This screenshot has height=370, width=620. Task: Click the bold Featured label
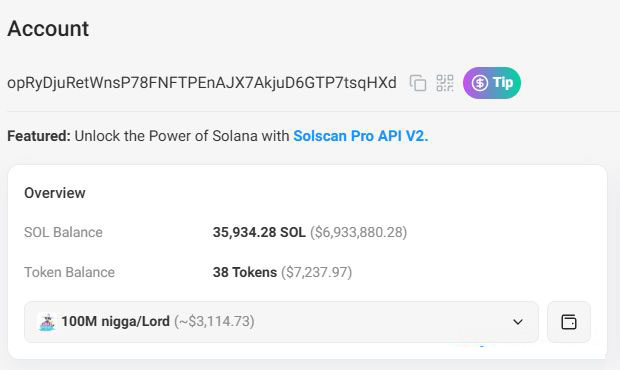39,136
